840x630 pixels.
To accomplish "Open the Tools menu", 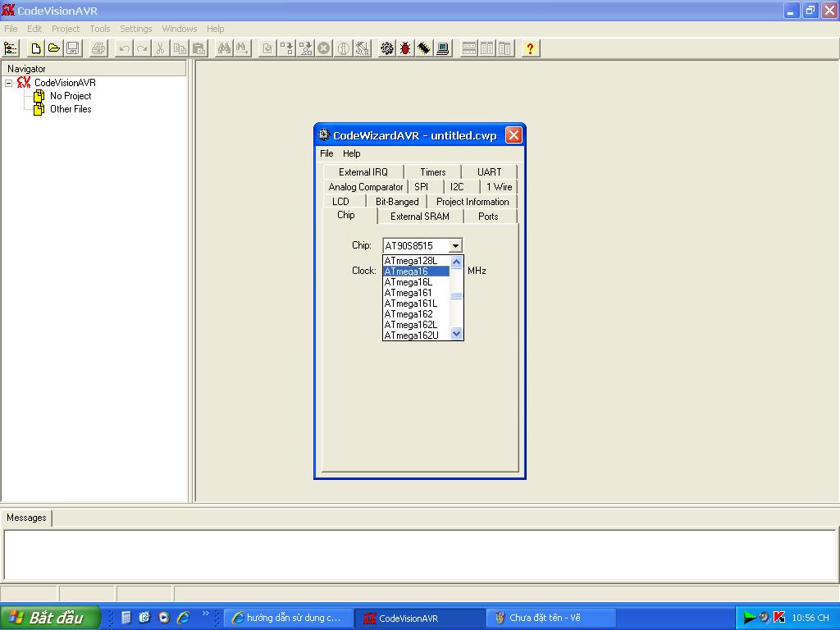I will tap(99, 29).
